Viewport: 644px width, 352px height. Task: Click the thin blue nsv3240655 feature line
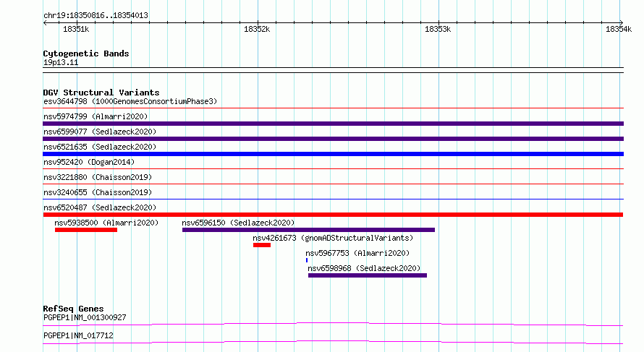point(333,199)
